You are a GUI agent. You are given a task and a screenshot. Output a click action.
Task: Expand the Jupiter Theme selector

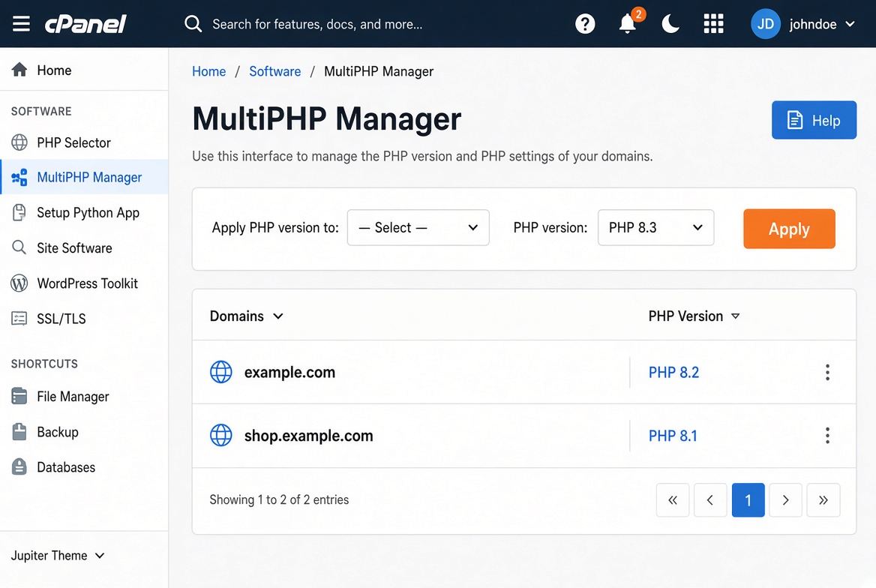(58, 556)
